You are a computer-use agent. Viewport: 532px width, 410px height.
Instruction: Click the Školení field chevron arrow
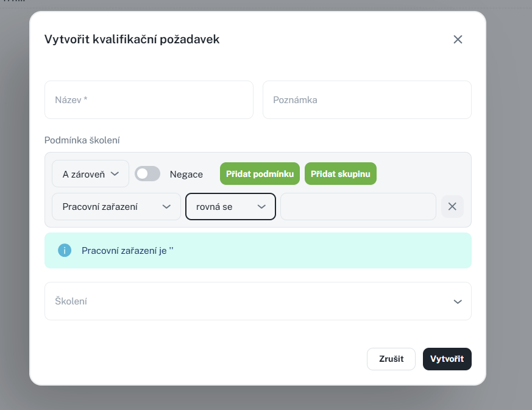pyautogui.click(x=458, y=301)
